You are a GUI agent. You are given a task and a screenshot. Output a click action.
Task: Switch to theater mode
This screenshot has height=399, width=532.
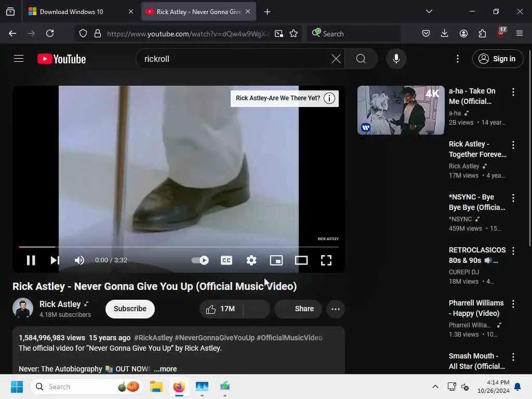click(301, 260)
